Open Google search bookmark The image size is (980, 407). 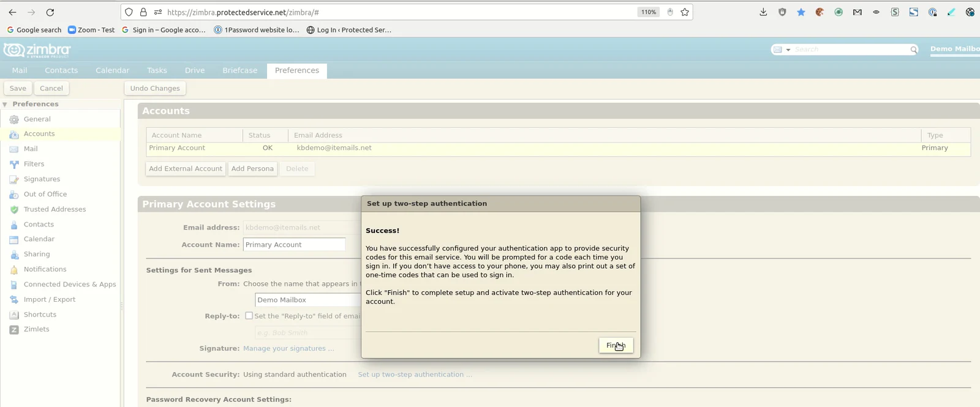point(34,30)
